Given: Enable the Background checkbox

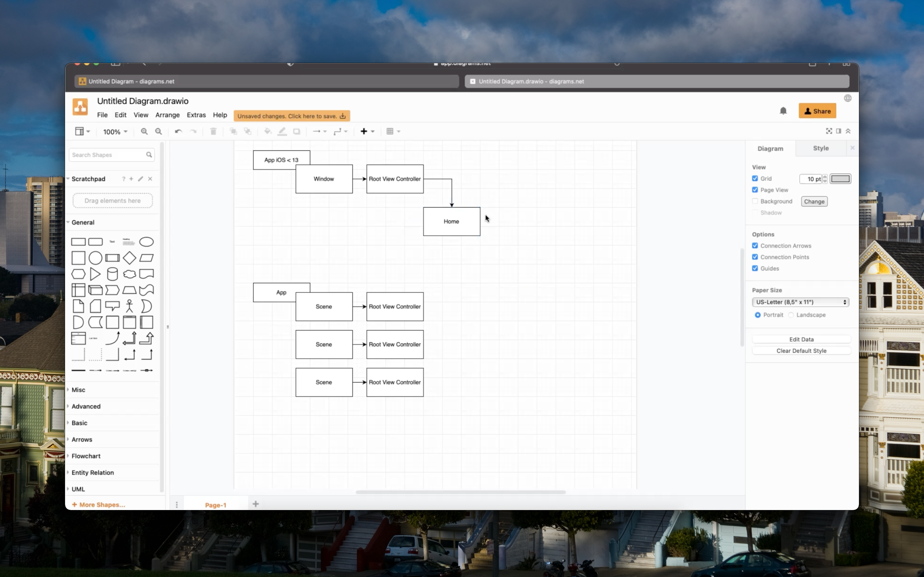Looking at the screenshot, I should tap(755, 201).
